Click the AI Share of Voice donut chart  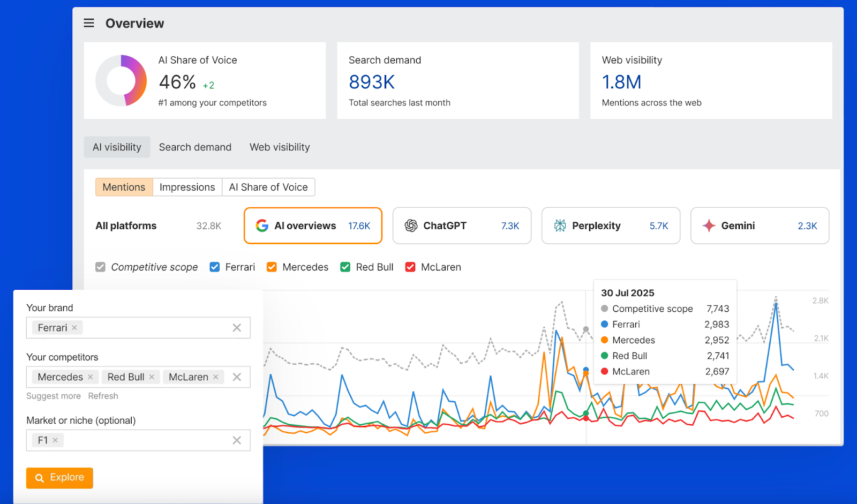click(x=121, y=81)
